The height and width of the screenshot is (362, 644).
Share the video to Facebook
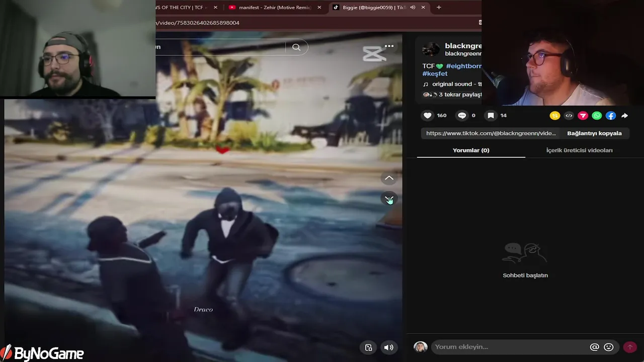click(x=610, y=116)
